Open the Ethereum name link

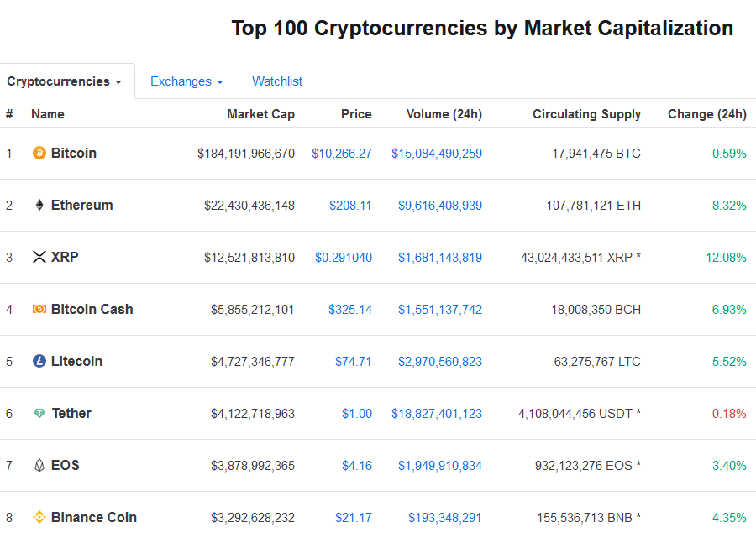click(82, 205)
